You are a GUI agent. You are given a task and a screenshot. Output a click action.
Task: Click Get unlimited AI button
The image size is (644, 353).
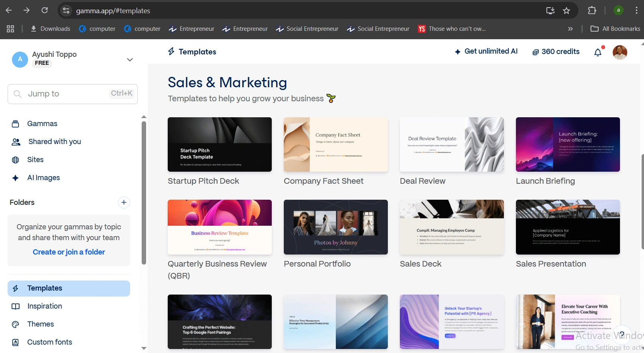click(x=486, y=51)
